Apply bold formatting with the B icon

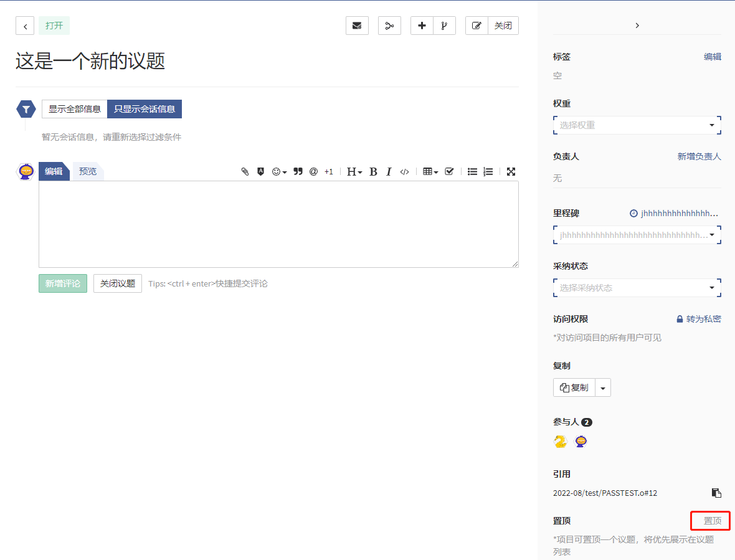pos(373,172)
